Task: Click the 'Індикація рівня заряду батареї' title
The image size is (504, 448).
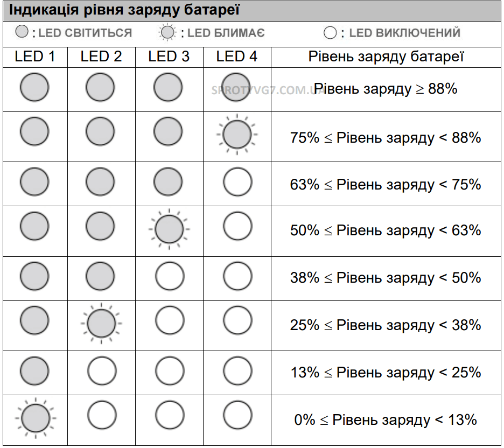Action: 124,10
